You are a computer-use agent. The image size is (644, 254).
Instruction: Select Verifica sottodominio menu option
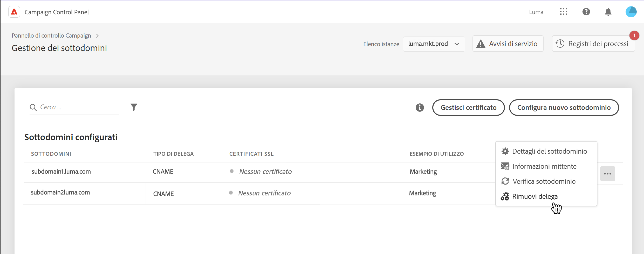coord(544,181)
